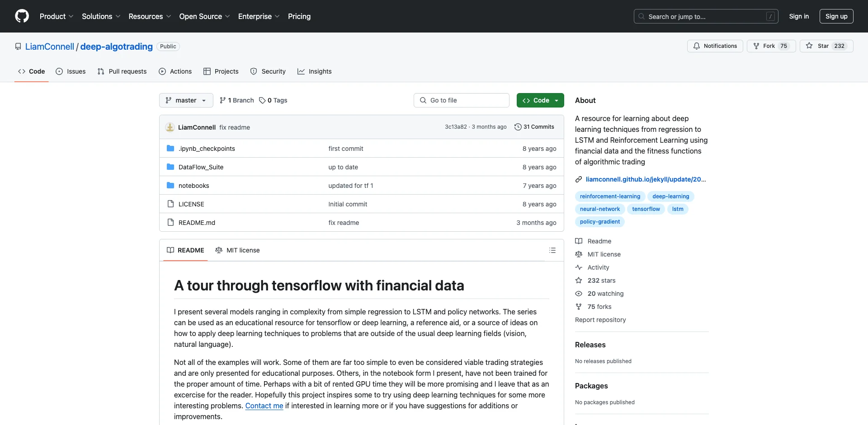Expand the Product menu

(x=57, y=16)
